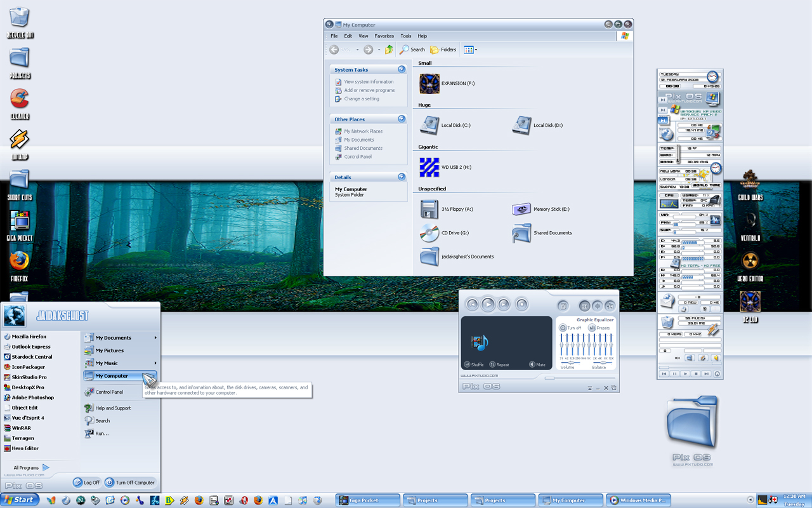Open Hero Editor desktop shortcut
This screenshot has width=812, height=508.
(750, 266)
